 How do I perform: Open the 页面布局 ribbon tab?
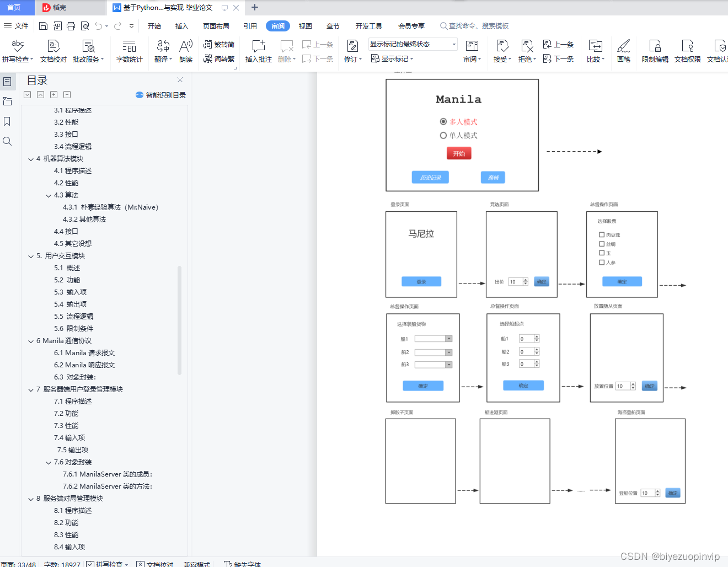[x=216, y=26]
